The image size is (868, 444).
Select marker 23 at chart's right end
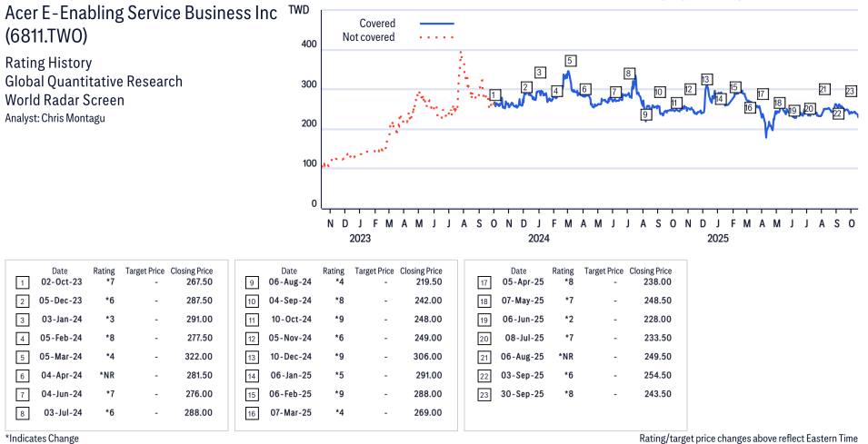pos(851,91)
